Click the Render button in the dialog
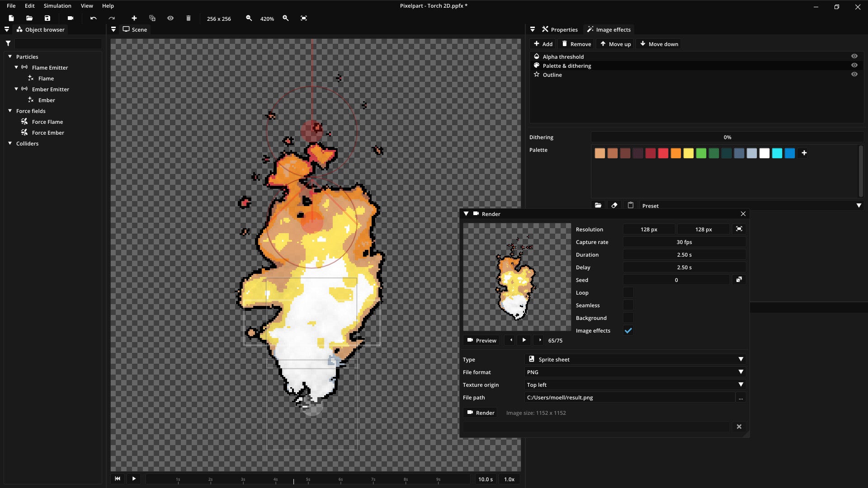The height and width of the screenshot is (488, 868). 480,413
